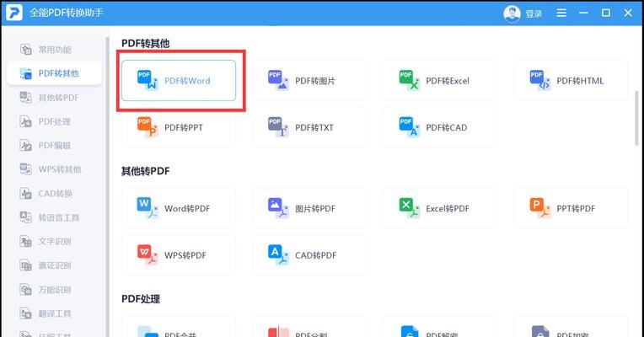Open CAD转换 from the sidebar

54,193
